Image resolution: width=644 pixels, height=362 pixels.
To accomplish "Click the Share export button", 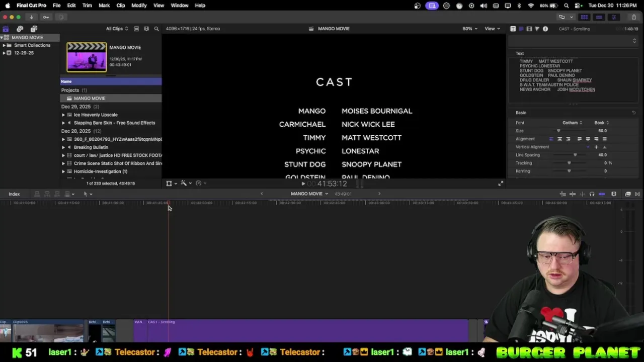I will [x=634, y=17].
